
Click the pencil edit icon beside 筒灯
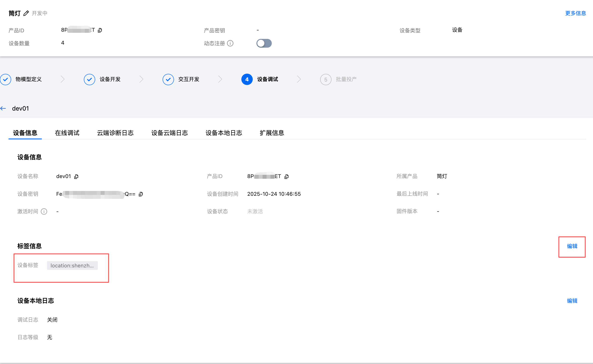pos(26,13)
